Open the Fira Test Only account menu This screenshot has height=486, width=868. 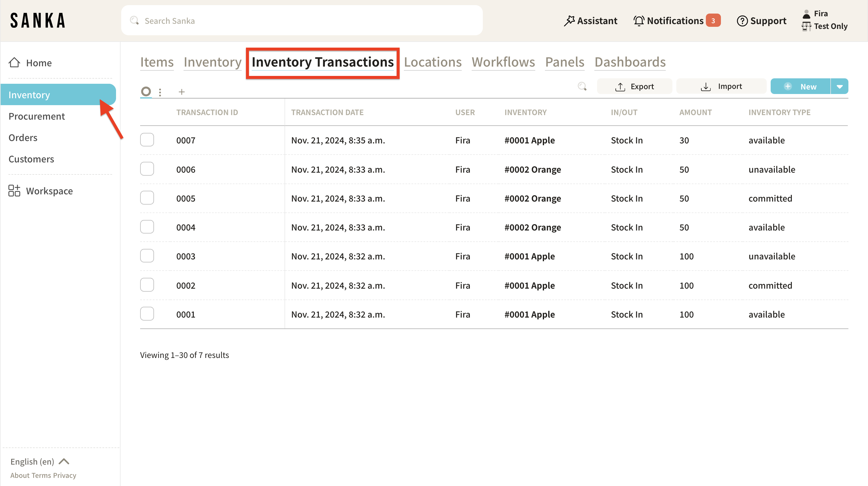click(x=825, y=20)
